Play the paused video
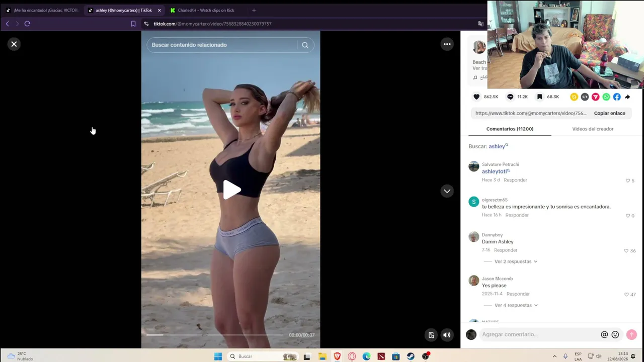This screenshot has height=362, width=644. [x=231, y=190]
